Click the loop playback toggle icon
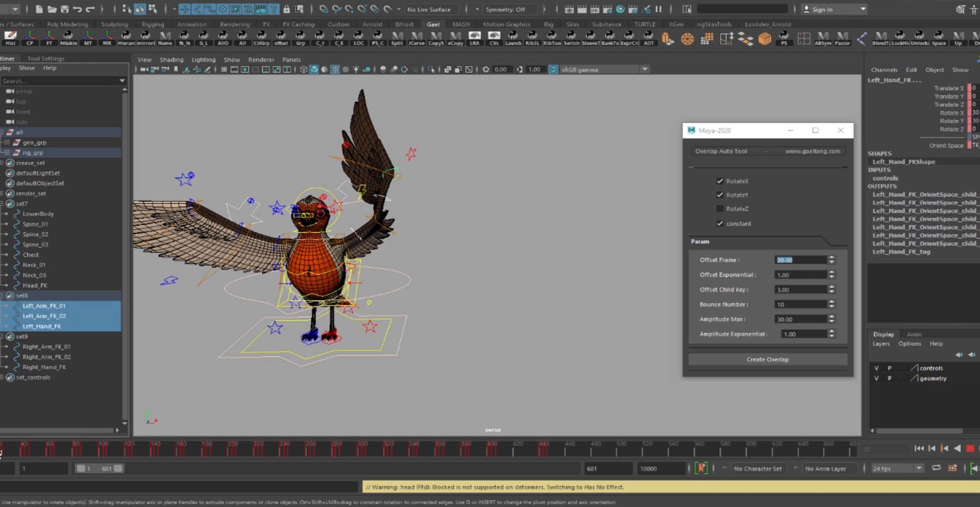Viewport: 980px width, 507px height. coord(936,468)
